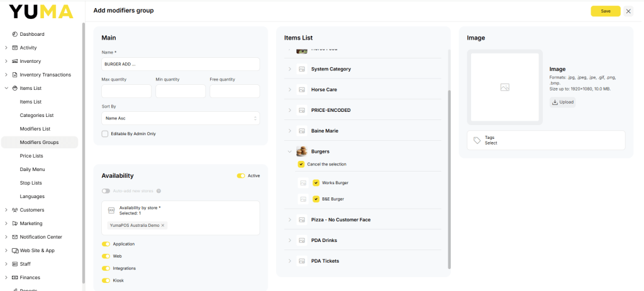Screen dimensions: 644x291
Task: Open the Sort By Name Asc dropdown
Action: pos(180,118)
